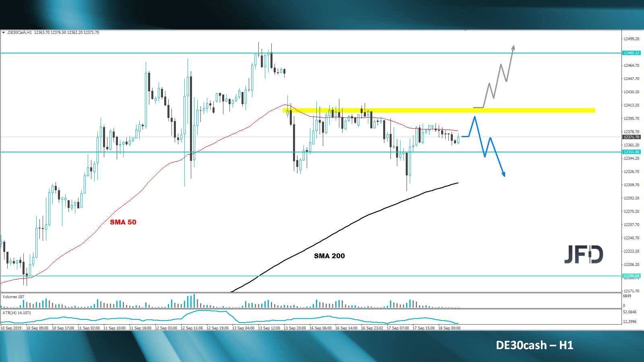
Task: Select the horizontal line at 12190.66
Action: [x=311, y=276]
